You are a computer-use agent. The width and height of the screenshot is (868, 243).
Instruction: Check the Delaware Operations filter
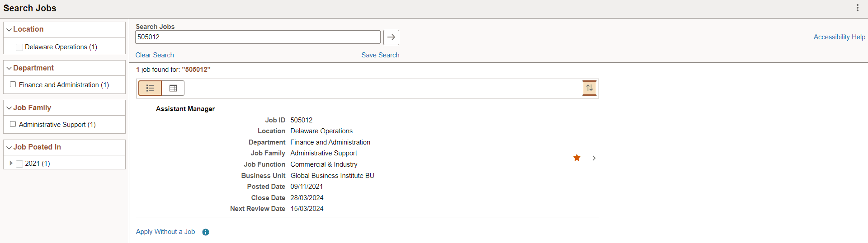(x=19, y=47)
